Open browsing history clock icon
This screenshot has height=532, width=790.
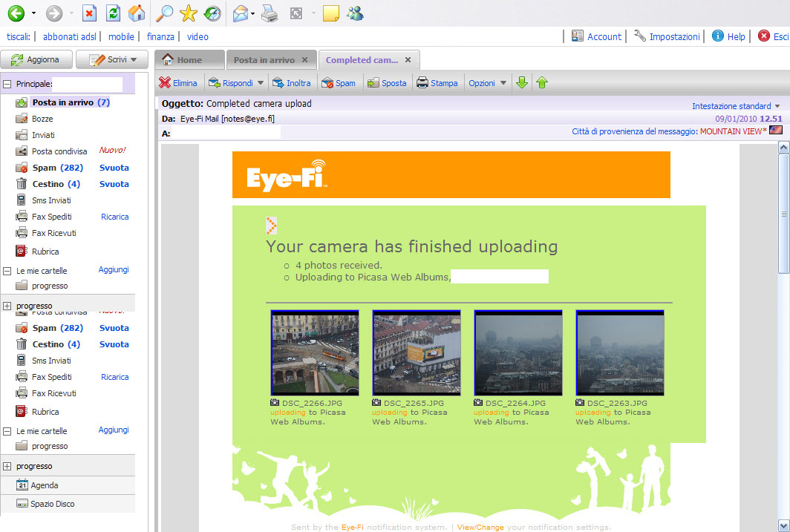tap(212, 13)
